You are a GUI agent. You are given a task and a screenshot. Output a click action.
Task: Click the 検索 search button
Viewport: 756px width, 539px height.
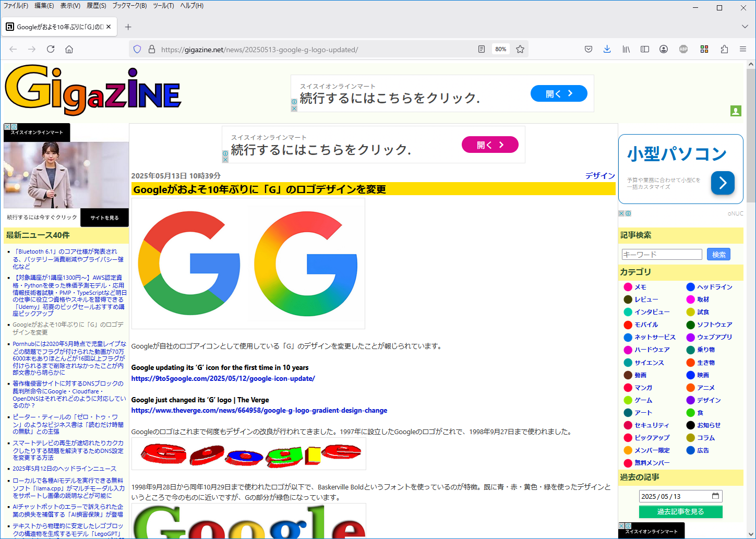tap(718, 254)
